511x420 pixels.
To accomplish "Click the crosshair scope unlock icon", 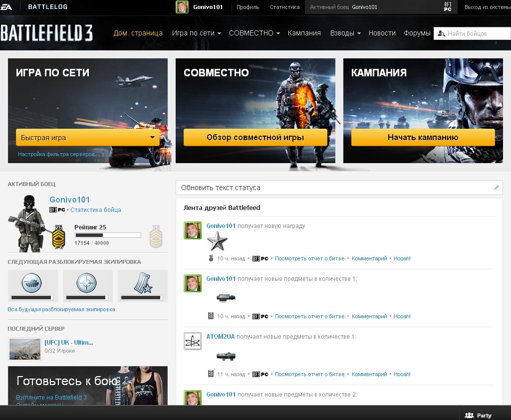I will tap(87, 284).
